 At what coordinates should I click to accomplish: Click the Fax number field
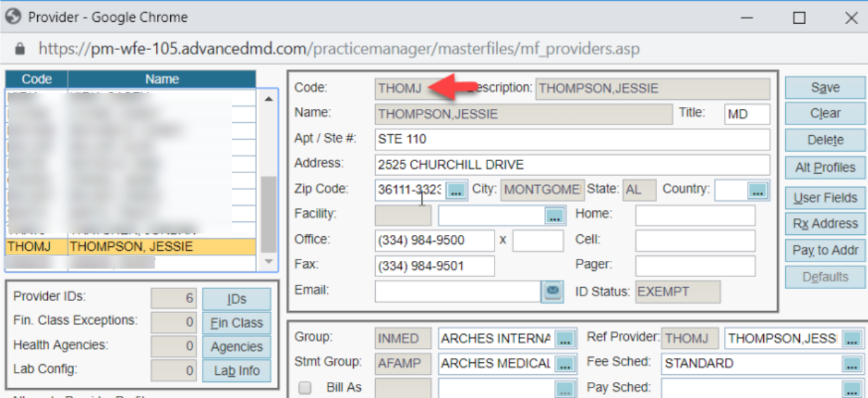pos(435,266)
